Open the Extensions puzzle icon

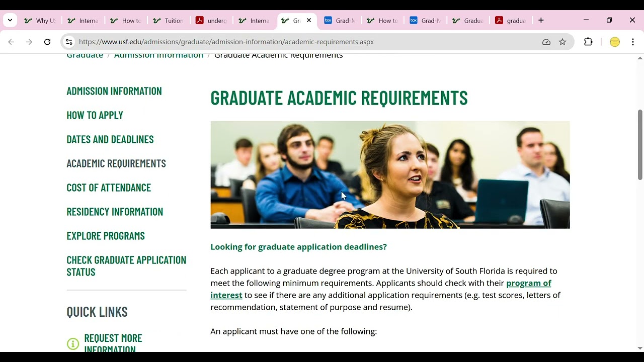(x=588, y=42)
